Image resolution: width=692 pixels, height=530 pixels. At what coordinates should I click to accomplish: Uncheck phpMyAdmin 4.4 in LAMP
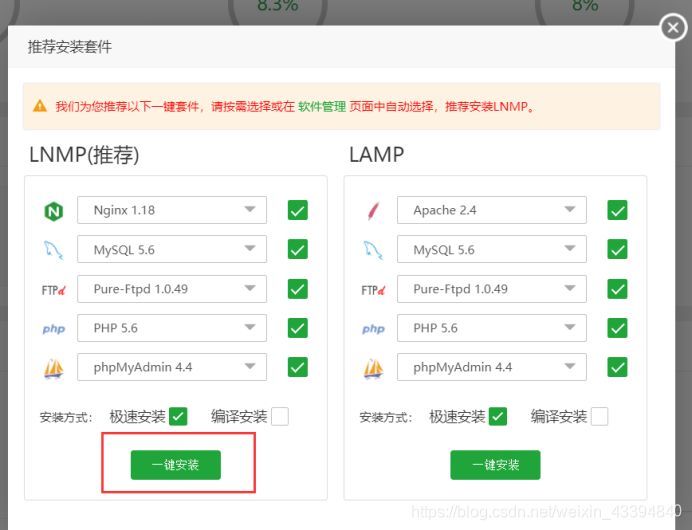pyautogui.click(x=617, y=367)
